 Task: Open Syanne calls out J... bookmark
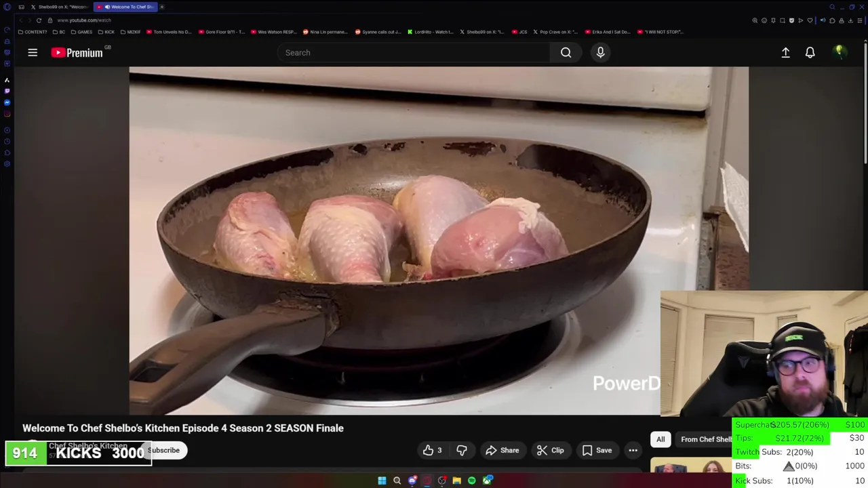pyautogui.click(x=378, y=32)
